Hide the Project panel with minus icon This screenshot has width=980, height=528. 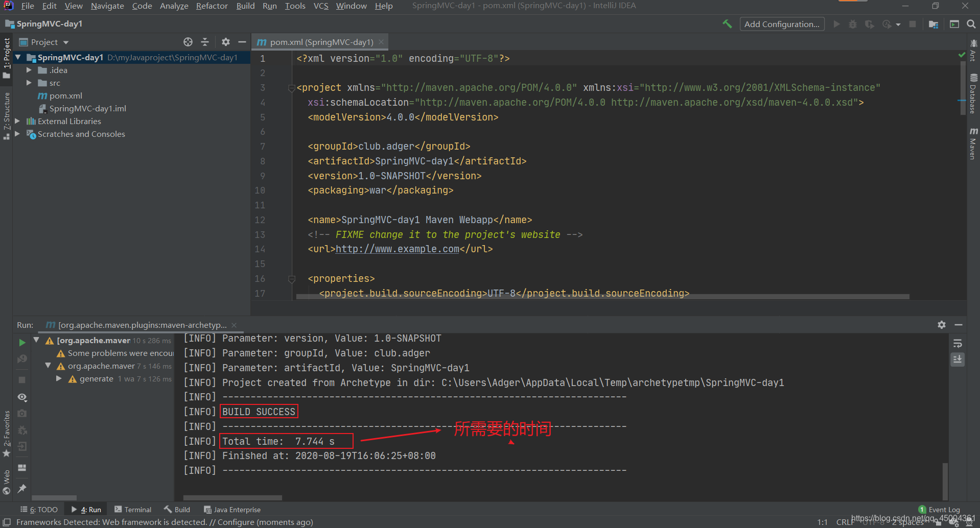[x=242, y=42]
